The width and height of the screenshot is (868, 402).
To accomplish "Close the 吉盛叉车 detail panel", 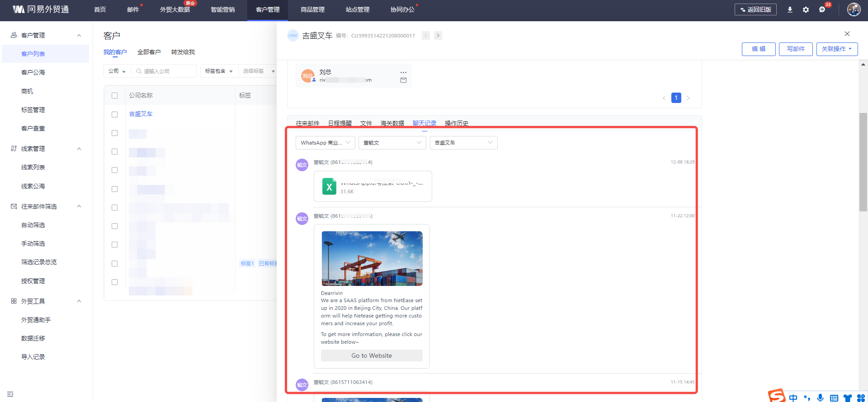I will (x=847, y=34).
